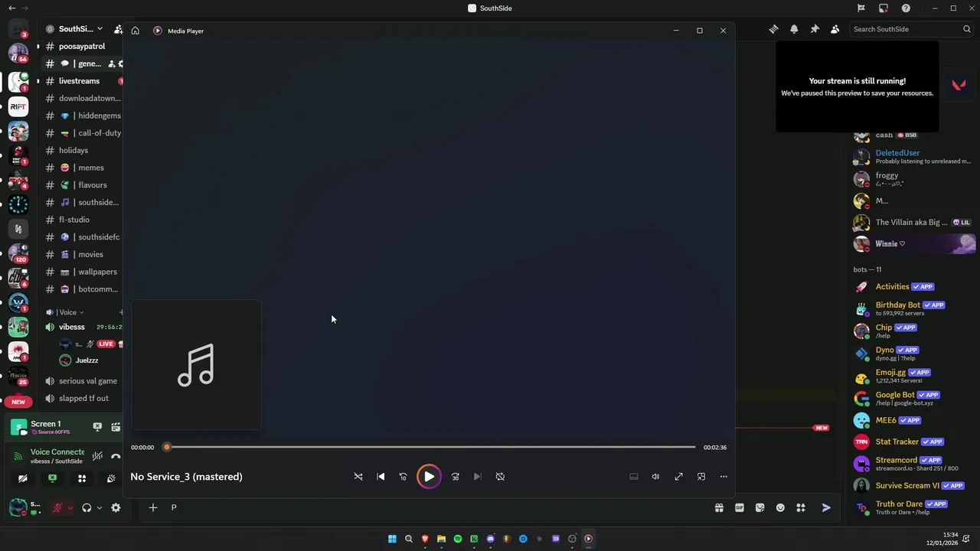Open Truth or Dare bot profile
Viewport: 980px width, 551px height.
click(913, 508)
